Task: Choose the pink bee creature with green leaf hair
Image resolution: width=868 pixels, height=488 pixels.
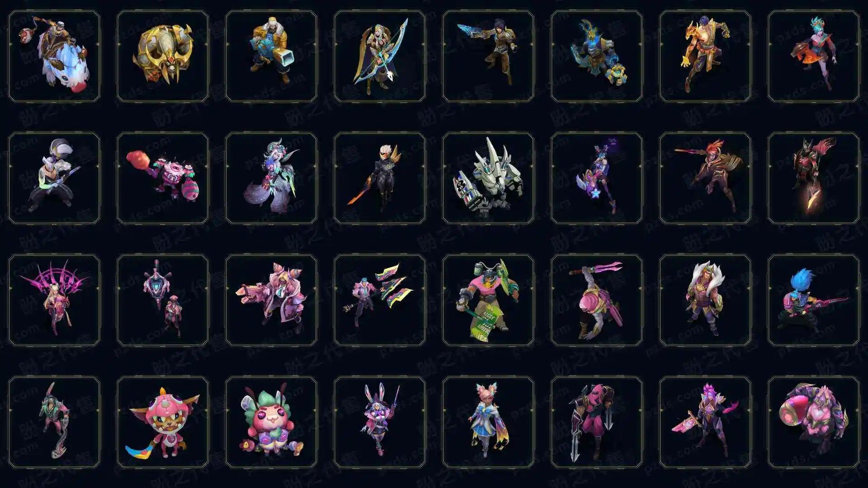Action: pos(271,422)
